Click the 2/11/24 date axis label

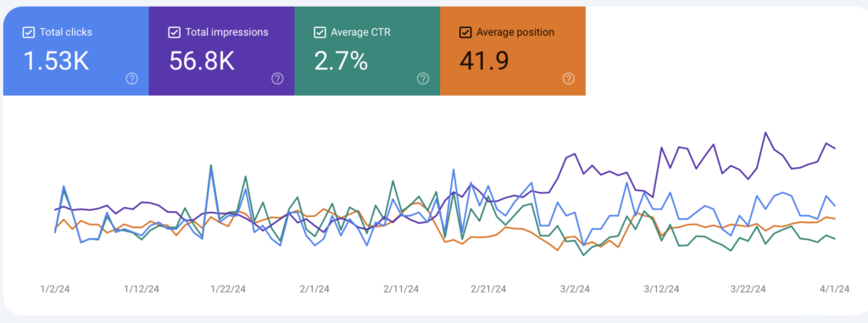pyautogui.click(x=402, y=289)
